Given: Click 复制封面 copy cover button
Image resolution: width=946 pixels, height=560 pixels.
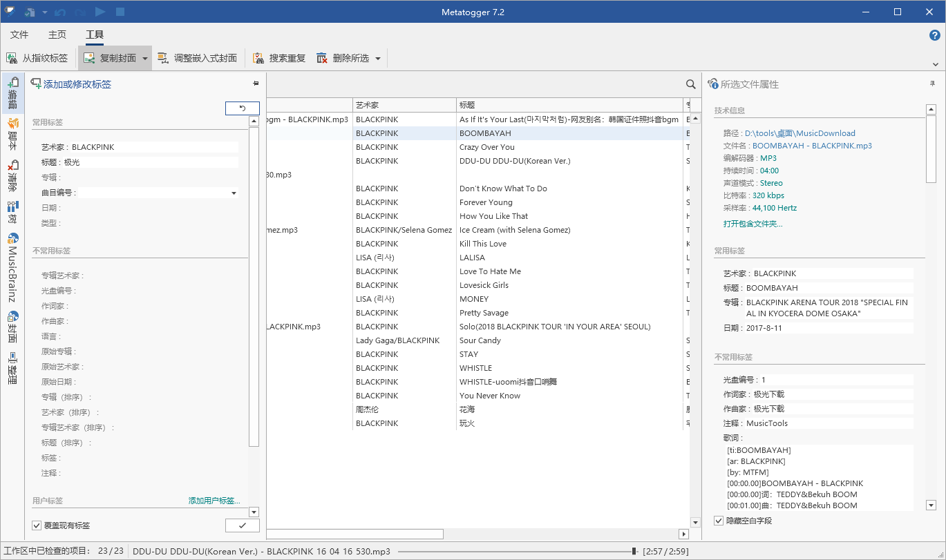Looking at the screenshot, I should pos(109,58).
